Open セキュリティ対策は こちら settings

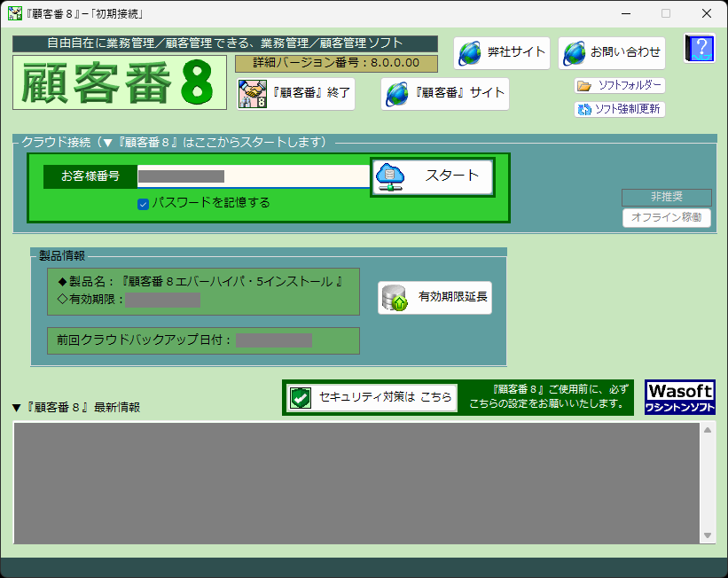[372, 398]
